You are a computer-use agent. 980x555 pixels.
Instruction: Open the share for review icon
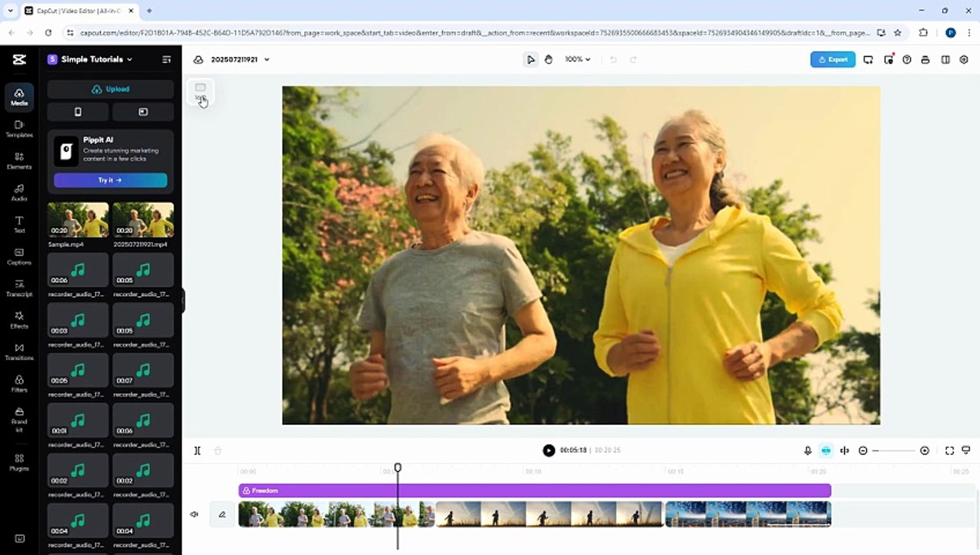pyautogui.click(x=868, y=59)
